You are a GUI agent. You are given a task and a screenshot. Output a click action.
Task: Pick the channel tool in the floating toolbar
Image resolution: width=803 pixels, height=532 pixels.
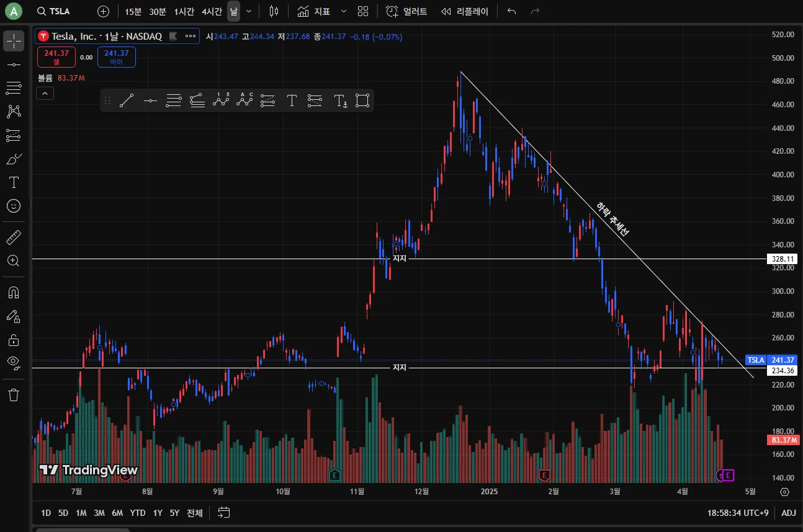pyautogui.click(x=197, y=100)
